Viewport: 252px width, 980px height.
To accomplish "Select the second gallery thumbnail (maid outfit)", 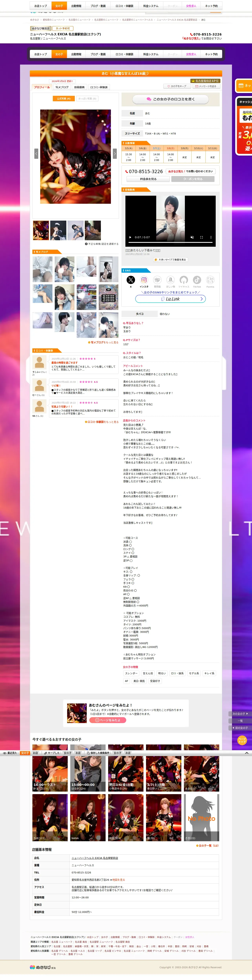I will (58, 230).
